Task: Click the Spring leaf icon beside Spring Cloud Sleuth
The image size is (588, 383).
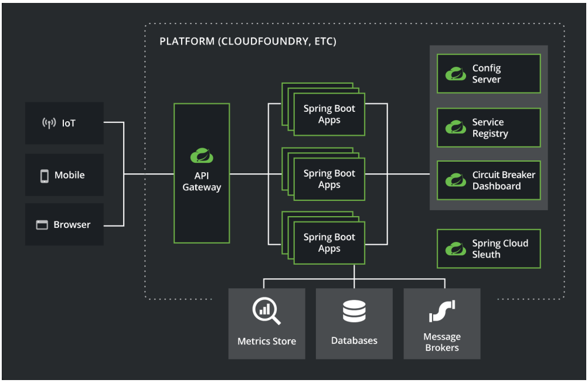Action: [x=456, y=248]
